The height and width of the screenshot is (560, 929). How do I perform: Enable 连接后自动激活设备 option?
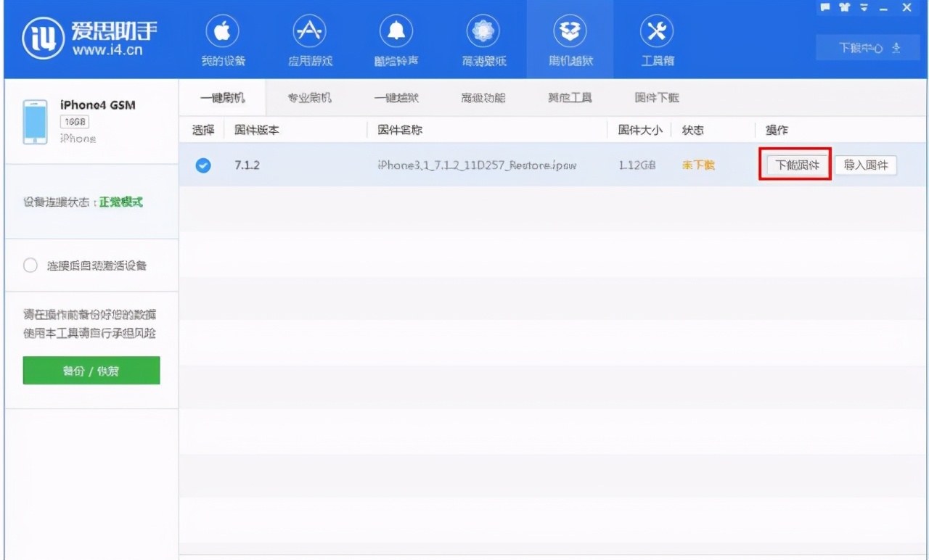click(30, 265)
